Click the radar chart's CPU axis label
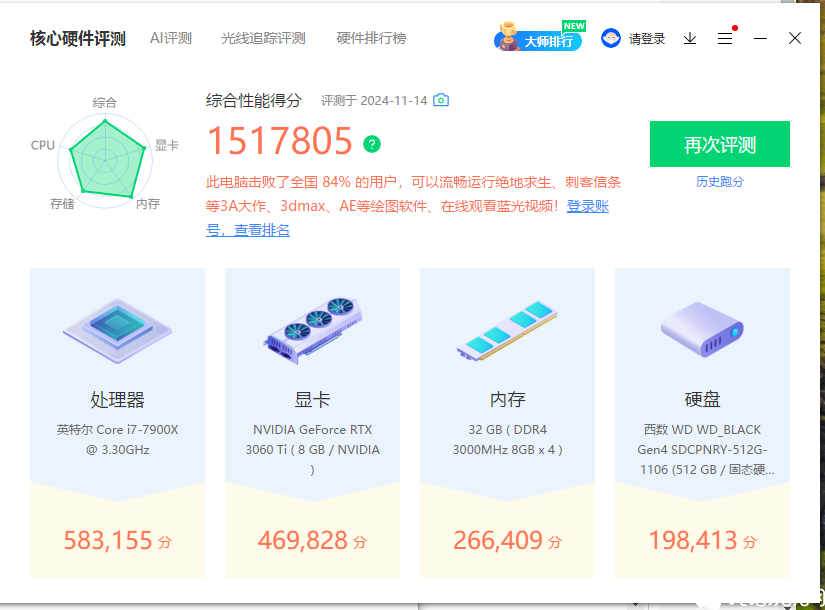The image size is (825, 610). click(43, 145)
